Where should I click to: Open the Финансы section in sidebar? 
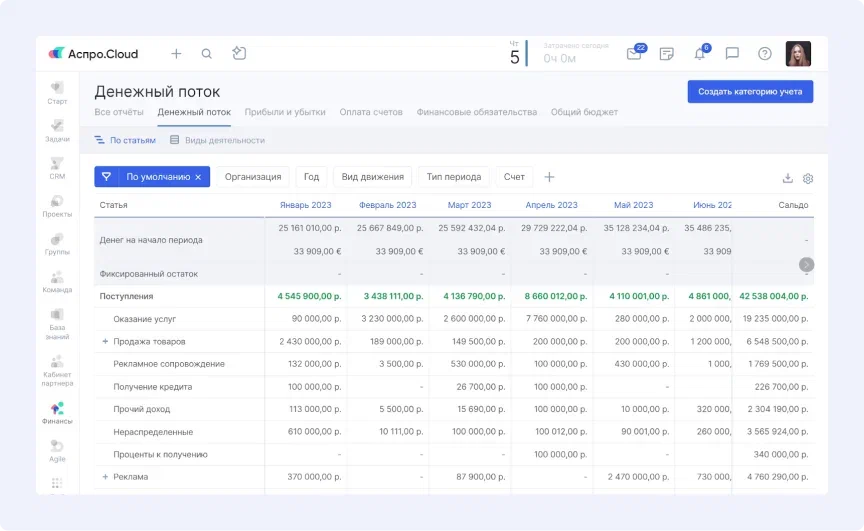click(58, 412)
